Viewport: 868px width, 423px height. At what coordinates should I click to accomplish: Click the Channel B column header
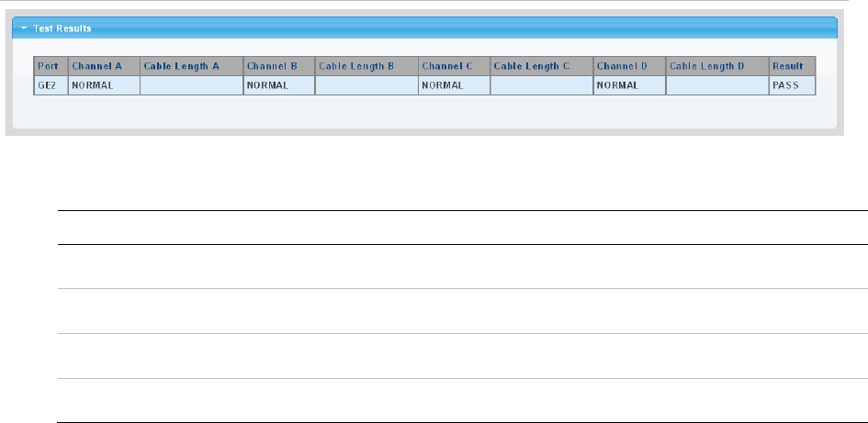point(279,66)
